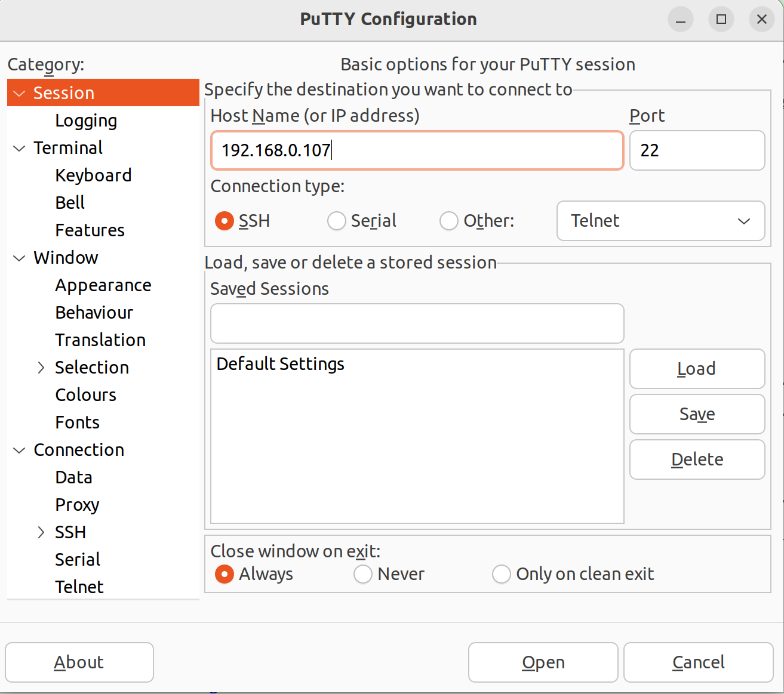Viewport: 784px width, 694px height.
Task: Open the Serial category in the tree
Action: click(78, 560)
